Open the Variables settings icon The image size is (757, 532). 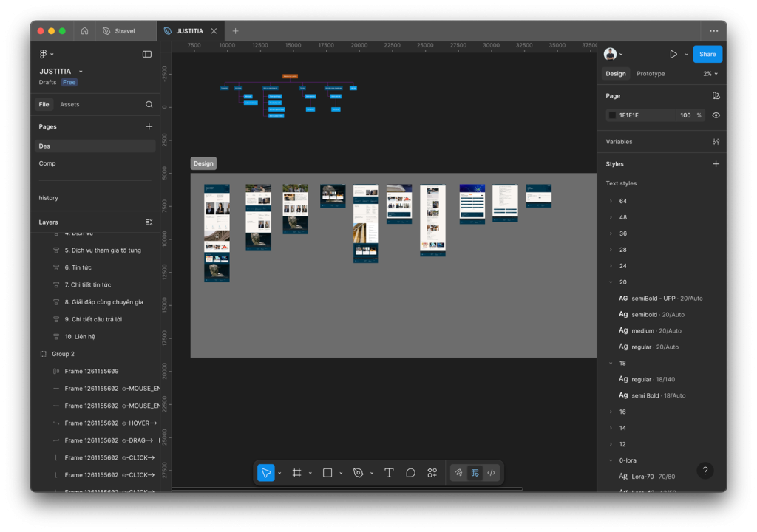coord(716,142)
